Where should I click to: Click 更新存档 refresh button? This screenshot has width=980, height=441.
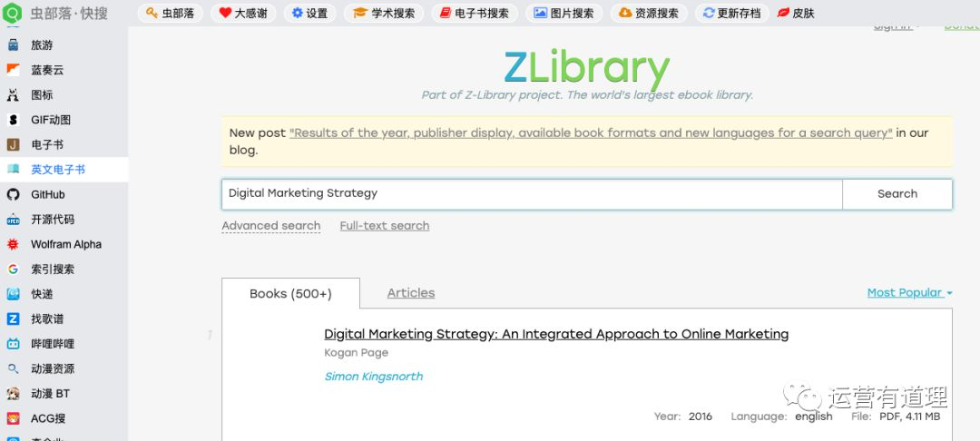pos(731,13)
